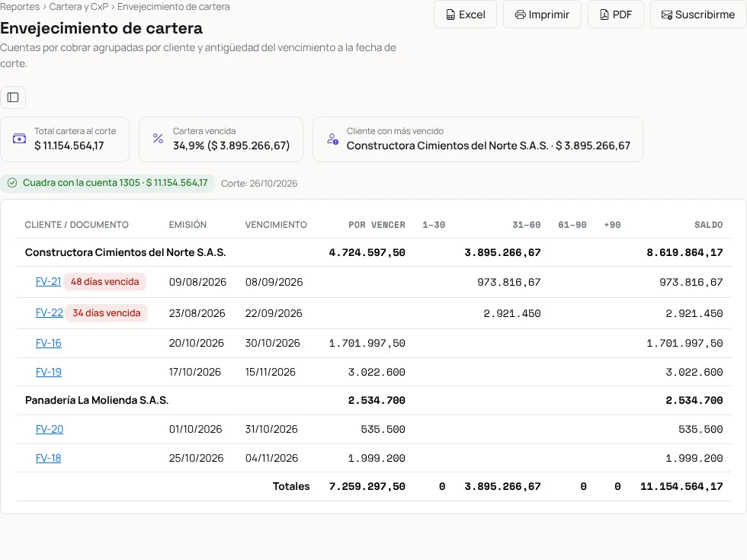Click the FV-20 por vencer amount 535.500
This screenshot has width=747, height=560.
pyautogui.click(x=383, y=429)
